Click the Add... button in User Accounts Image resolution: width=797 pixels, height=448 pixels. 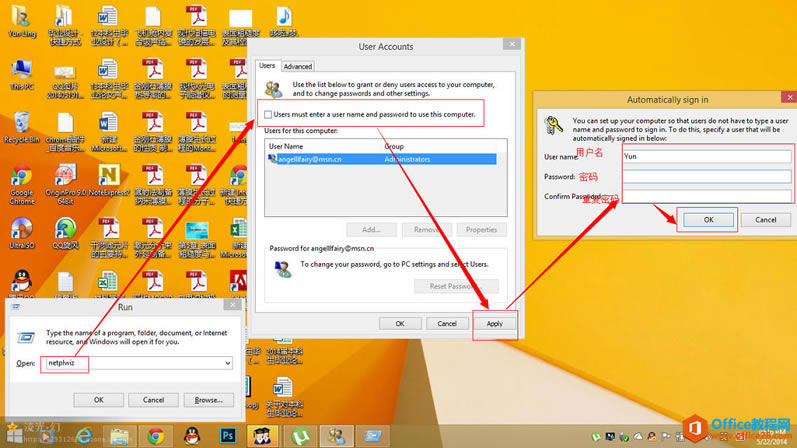tap(371, 230)
